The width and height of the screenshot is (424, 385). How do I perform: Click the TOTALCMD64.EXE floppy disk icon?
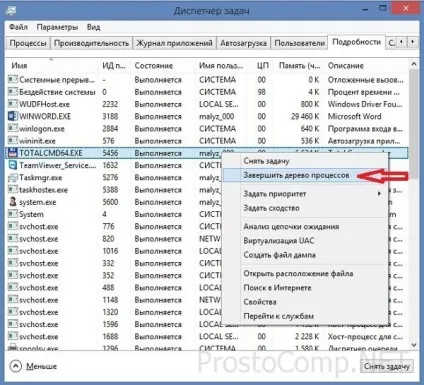13,153
